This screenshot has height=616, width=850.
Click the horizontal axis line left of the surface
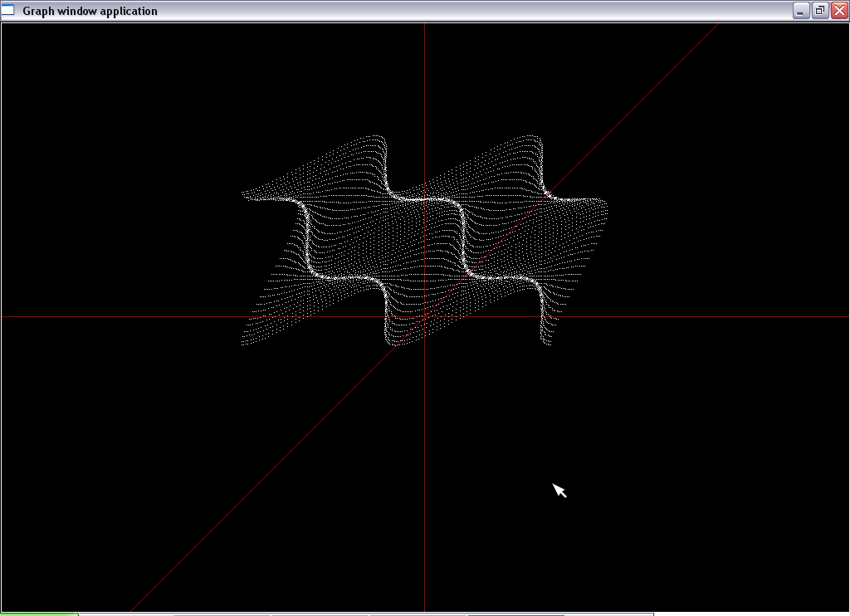(x=125, y=316)
